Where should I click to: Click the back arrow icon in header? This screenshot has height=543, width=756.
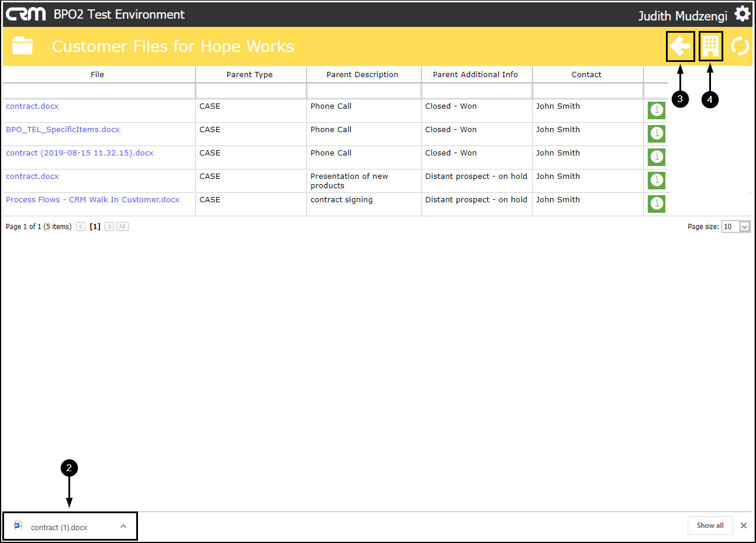[x=680, y=46]
